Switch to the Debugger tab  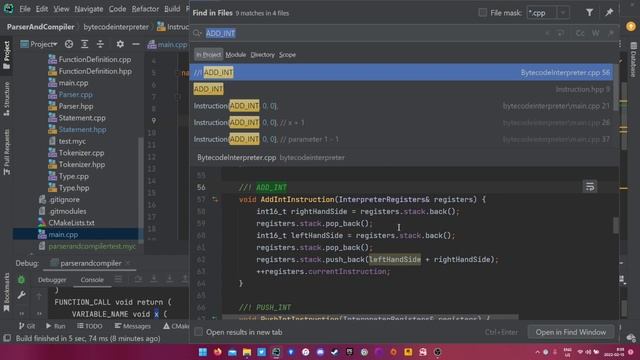tap(52, 280)
